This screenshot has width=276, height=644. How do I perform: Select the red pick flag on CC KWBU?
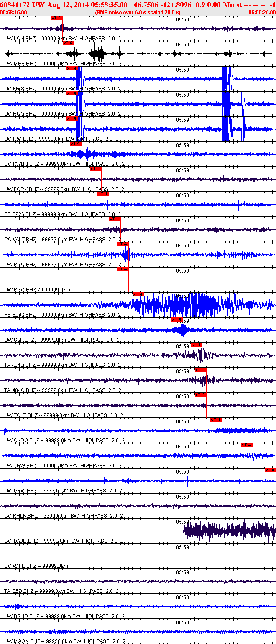[76, 144]
